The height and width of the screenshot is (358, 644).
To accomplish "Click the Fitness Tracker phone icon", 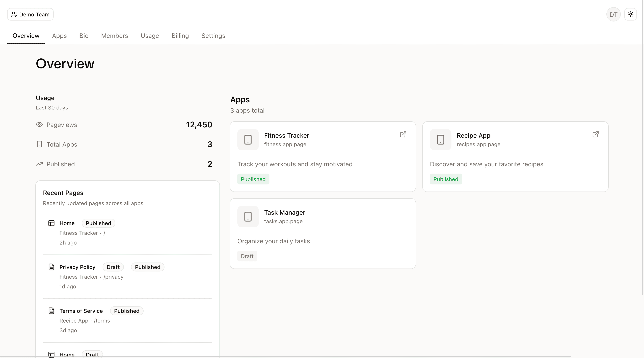I will [248, 140].
